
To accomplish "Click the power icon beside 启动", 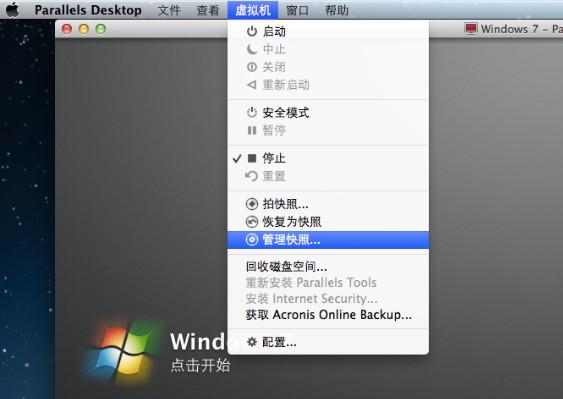I will point(252,31).
